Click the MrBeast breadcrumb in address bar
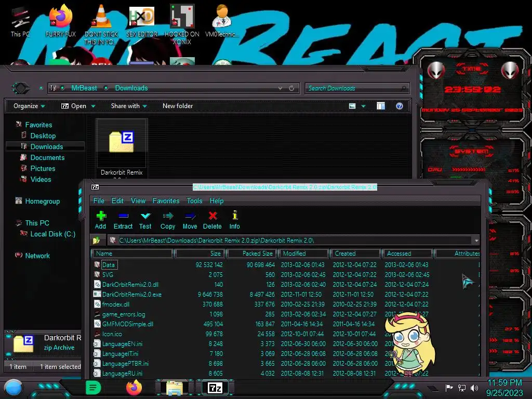 pos(84,88)
